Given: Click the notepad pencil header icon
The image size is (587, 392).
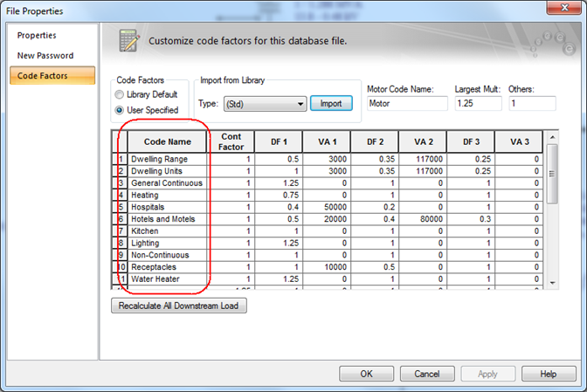Looking at the screenshot, I should pyautogui.click(x=129, y=41).
